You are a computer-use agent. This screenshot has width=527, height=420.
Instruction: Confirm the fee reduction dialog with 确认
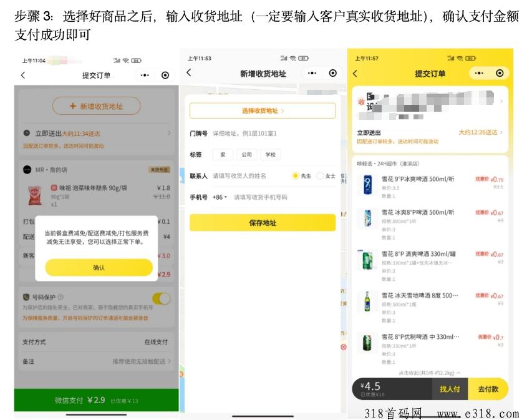[x=99, y=268]
